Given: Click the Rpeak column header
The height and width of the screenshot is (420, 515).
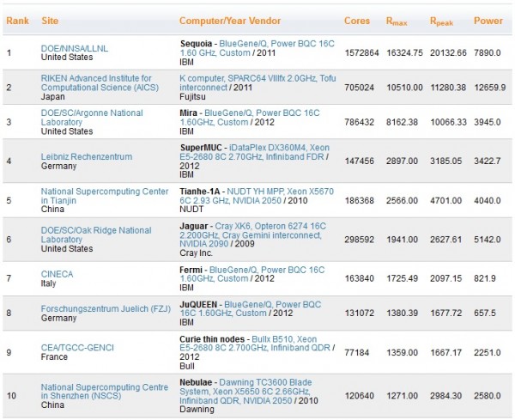Looking at the screenshot, I should tap(441, 21).
